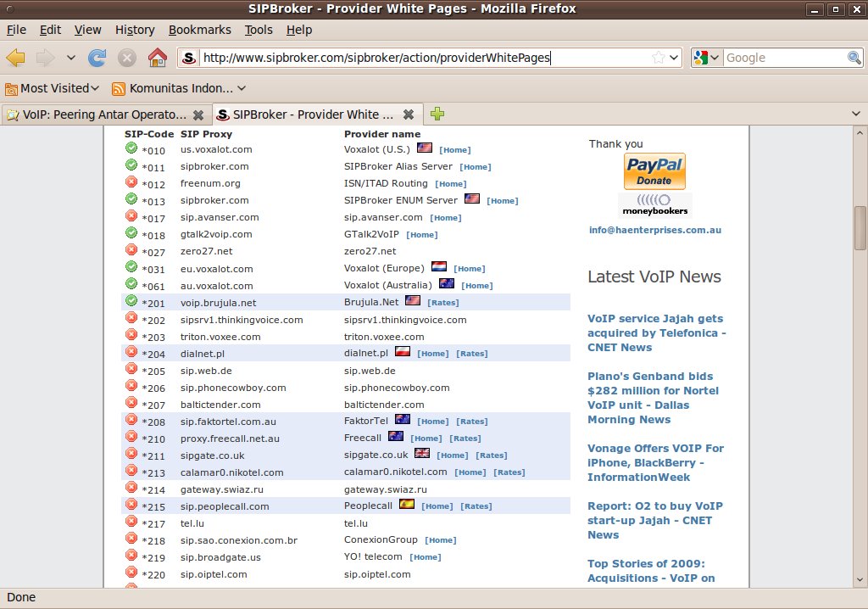Reload the page with the refresh icon
The height and width of the screenshot is (609, 868).
[97, 58]
